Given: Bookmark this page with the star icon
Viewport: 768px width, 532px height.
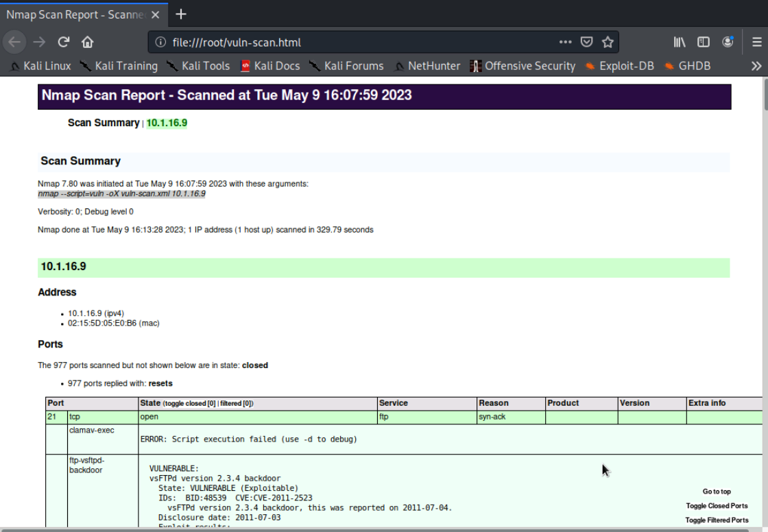Looking at the screenshot, I should (x=608, y=42).
